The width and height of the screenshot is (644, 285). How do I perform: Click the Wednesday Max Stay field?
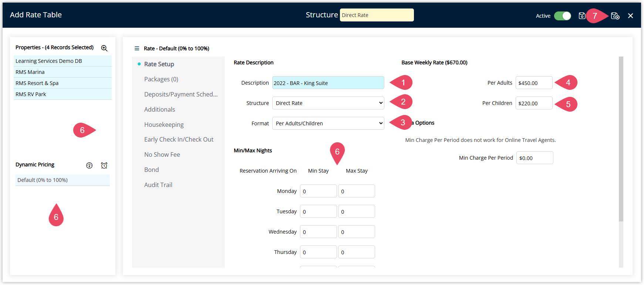pyautogui.click(x=356, y=232)
